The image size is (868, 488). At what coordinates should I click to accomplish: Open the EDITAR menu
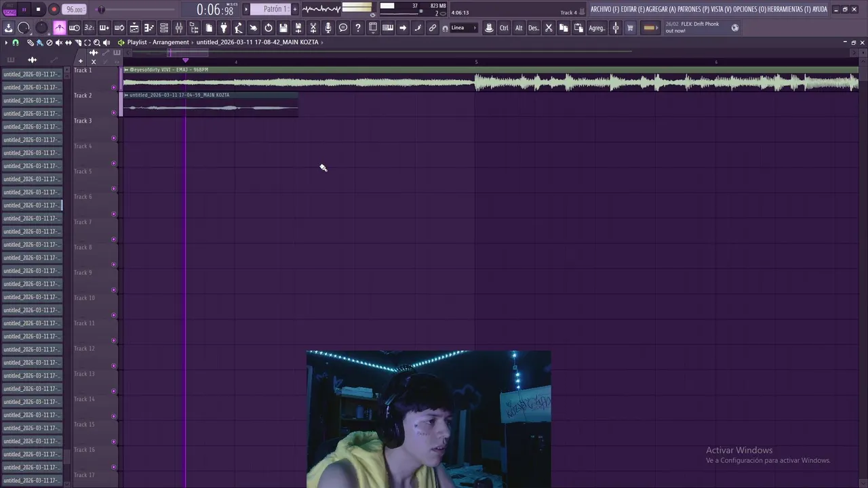(633, 9)
